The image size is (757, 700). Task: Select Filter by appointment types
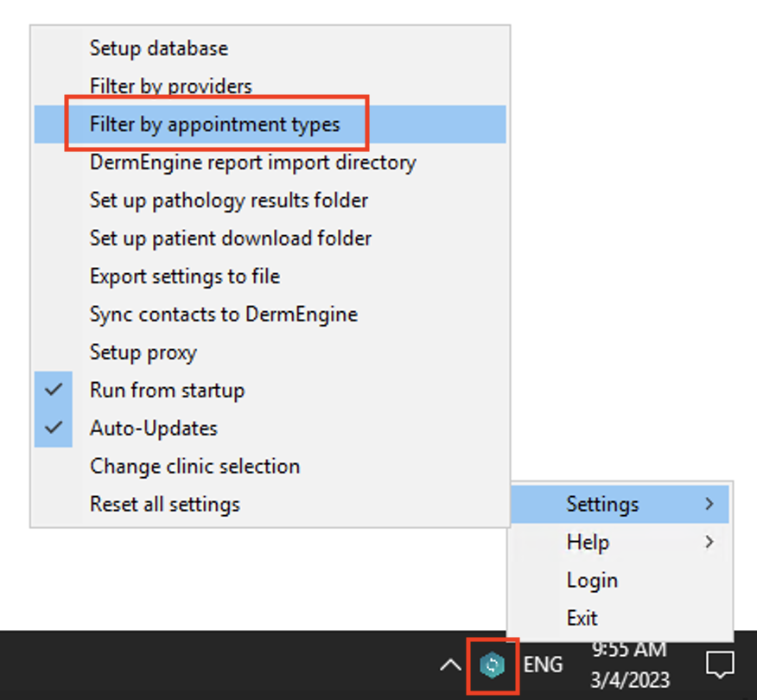(215, 124)
